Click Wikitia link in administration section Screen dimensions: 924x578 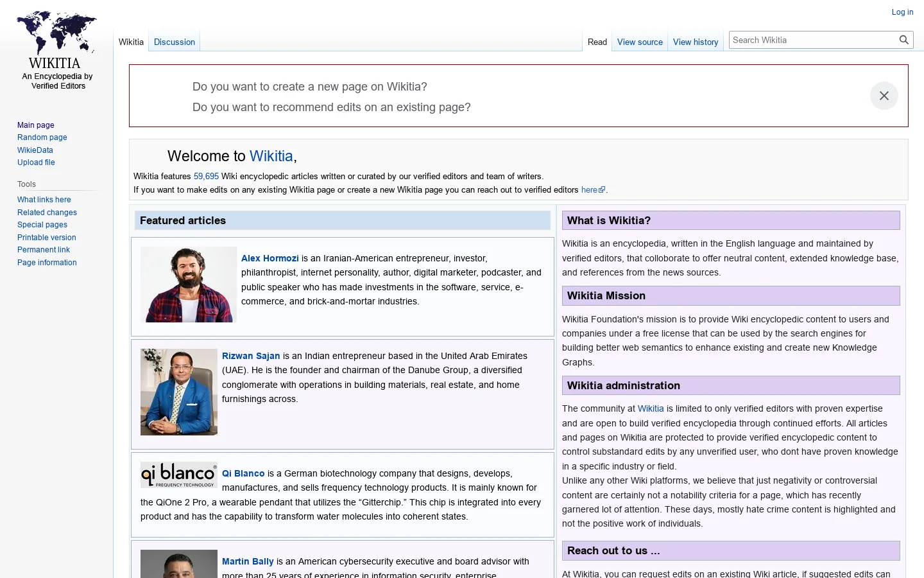pos(651,408)
